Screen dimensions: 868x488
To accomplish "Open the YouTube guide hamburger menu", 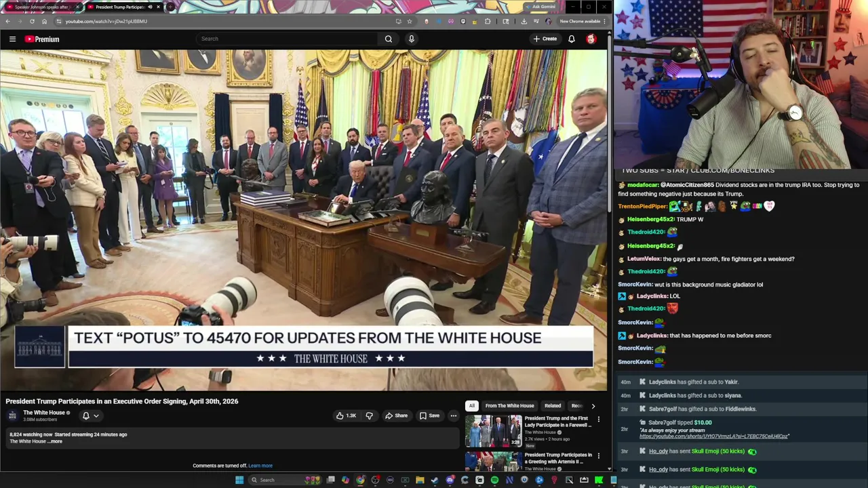I will coord(12,39).
